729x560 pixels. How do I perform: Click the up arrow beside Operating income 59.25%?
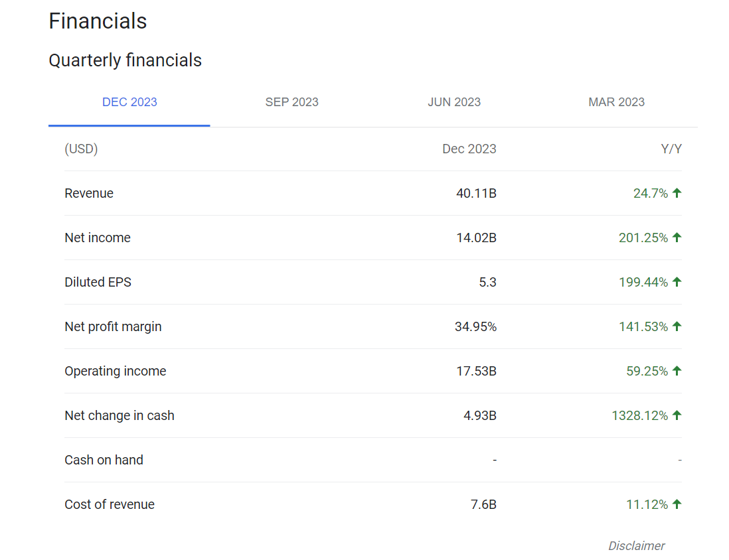[x=677, y=371]
